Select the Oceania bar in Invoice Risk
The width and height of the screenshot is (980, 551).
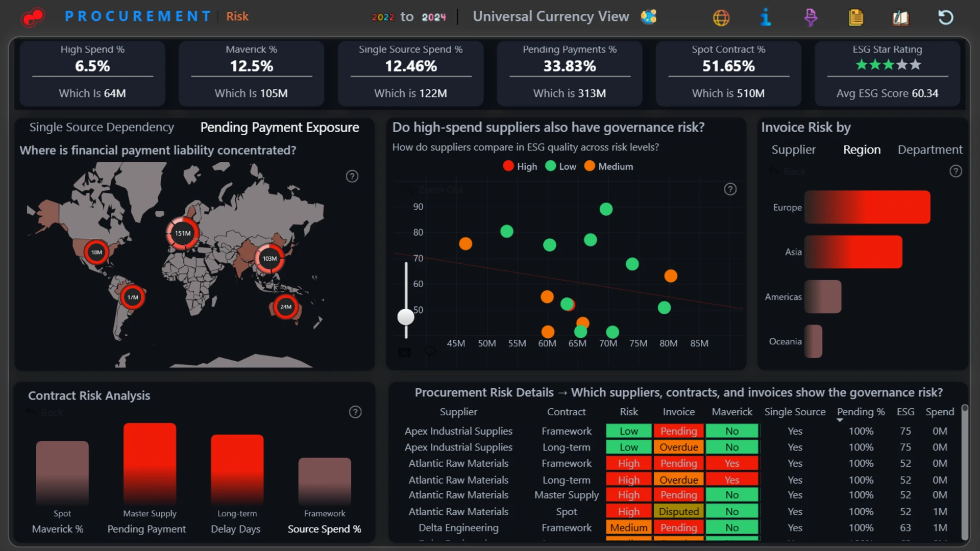[813, 341]
